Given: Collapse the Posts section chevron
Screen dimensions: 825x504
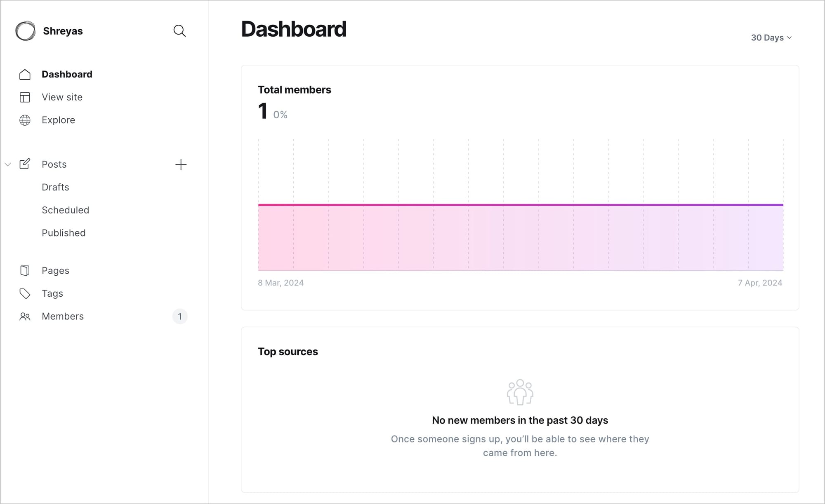Looking at the screenshot, I should click(8, 164).
